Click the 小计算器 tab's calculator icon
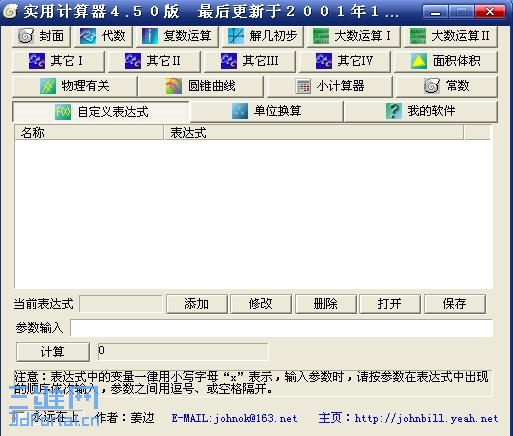Viewport: 513px width, 436px height. coord(303,86)
